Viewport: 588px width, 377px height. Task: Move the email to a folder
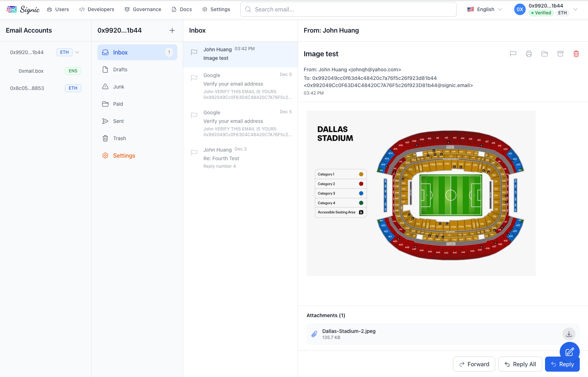coord(545,54)
